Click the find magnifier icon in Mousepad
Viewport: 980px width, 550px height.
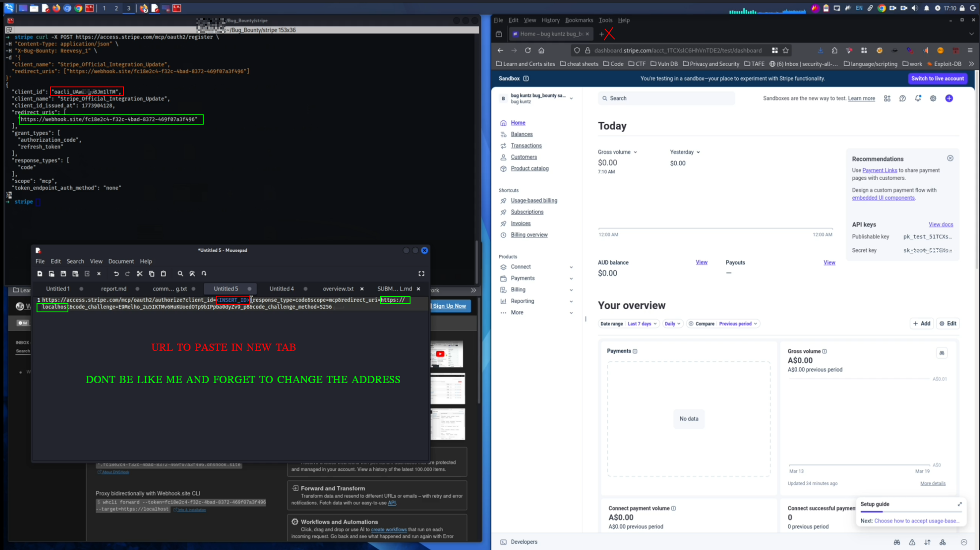180,274
